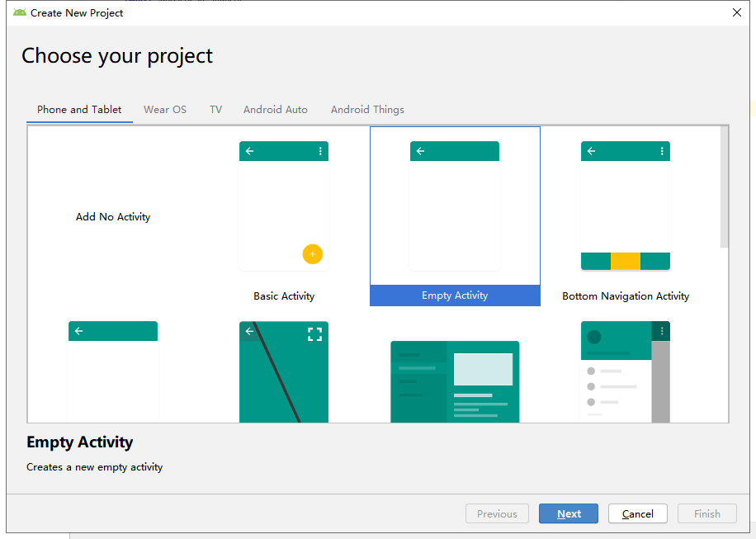
Task: Select the unlabeled blank template in second row
Action: pyautogui.click(x=113, y=371)
